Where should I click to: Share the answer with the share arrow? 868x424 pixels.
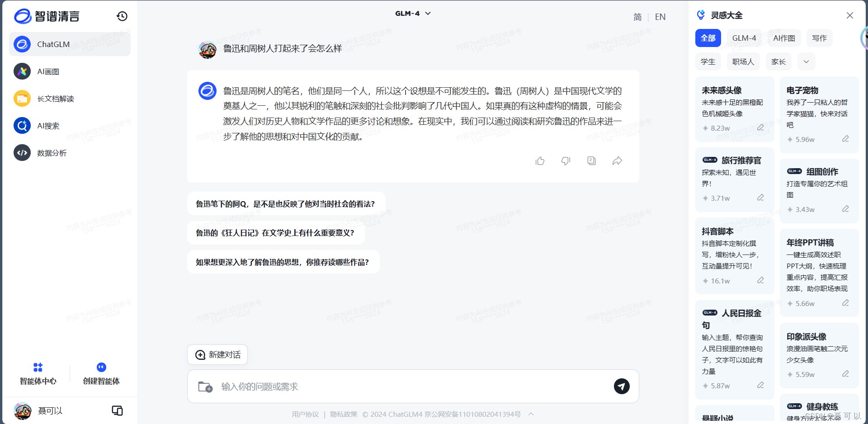617,160
